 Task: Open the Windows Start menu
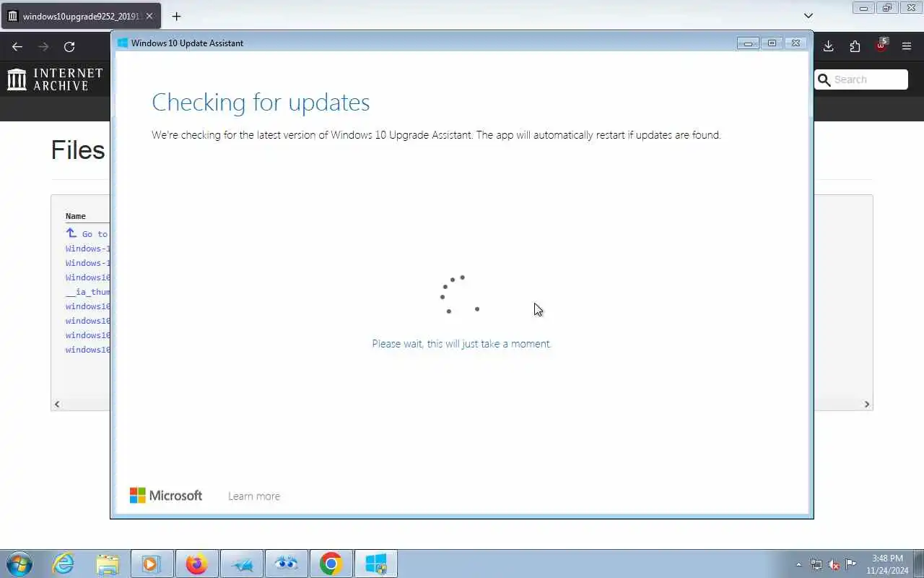pos(19,564)
